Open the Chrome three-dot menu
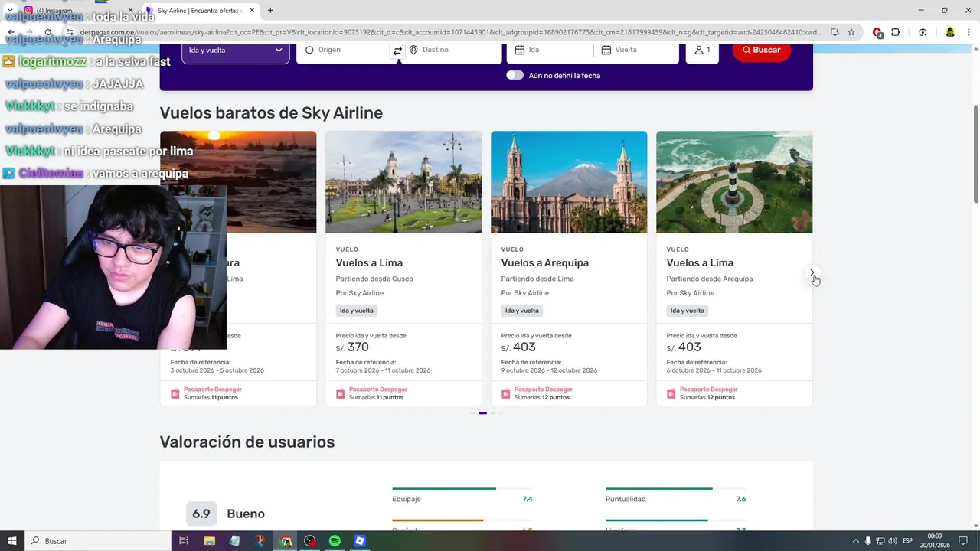Viewport: 980px width, 551px height. point(968,32)
